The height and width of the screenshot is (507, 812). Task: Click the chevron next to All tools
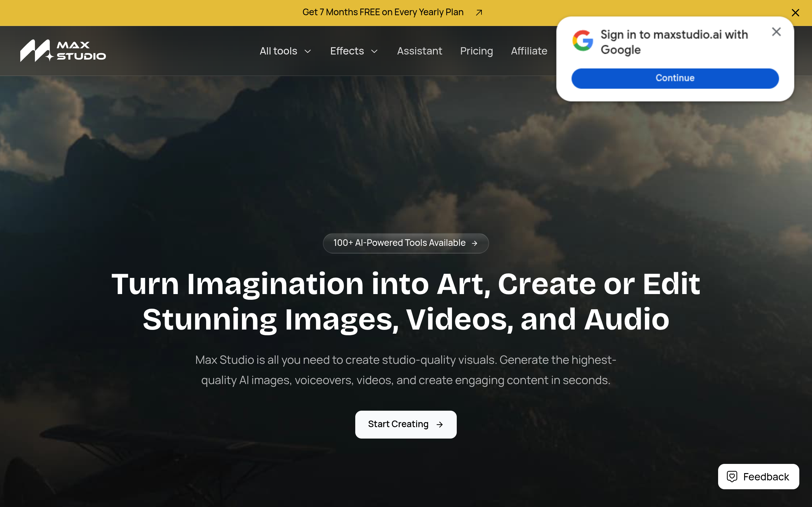pos(307,51)
